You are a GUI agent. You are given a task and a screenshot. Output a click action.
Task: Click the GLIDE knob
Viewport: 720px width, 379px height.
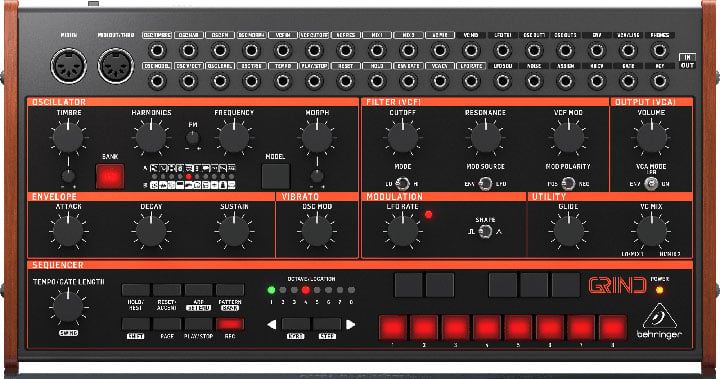pyautogui.click(x=568, y=231)
